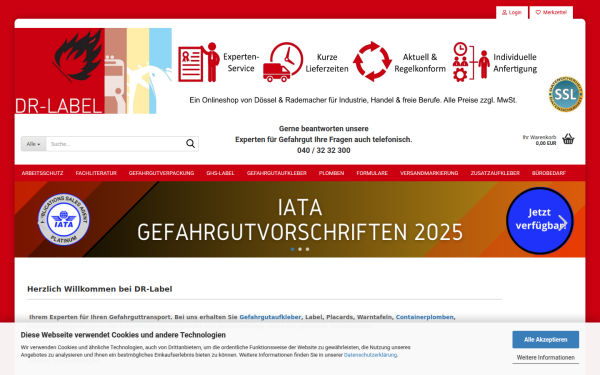Click the DR-Label flame logo
This screenshot has height=375, width=600.
93,71
